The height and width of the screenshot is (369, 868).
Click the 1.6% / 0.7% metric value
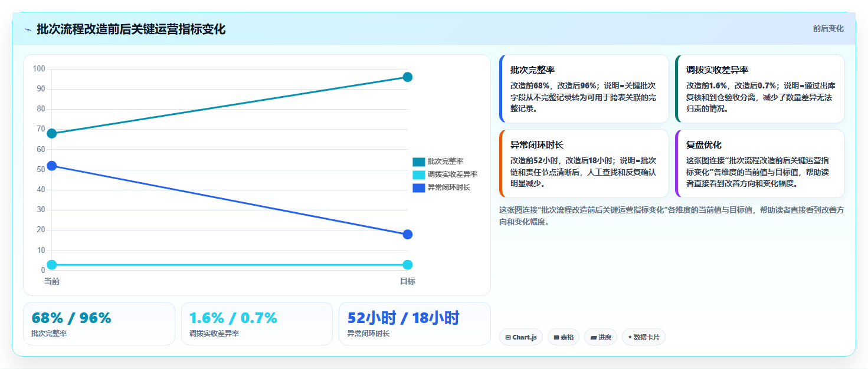click(x=233, y=318)
